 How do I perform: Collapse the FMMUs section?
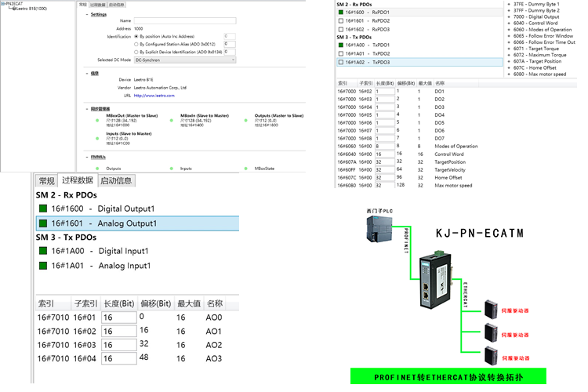[x=87, y=157]
